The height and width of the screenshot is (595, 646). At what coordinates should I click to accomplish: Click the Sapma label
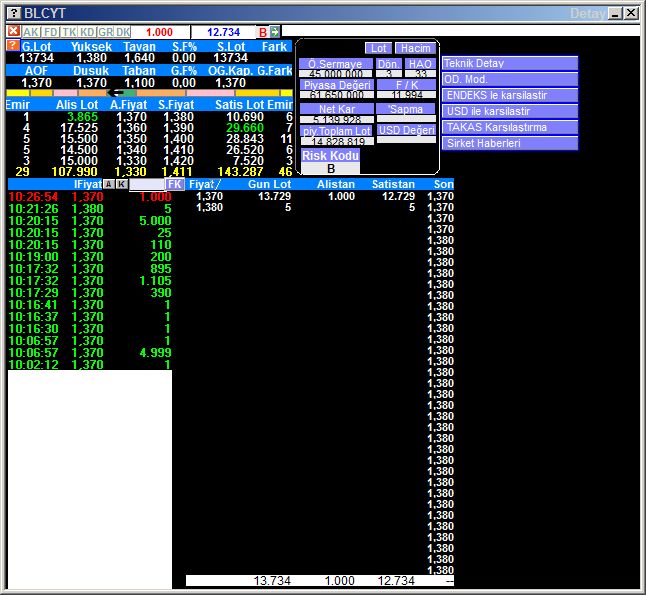tap(405, 109)
